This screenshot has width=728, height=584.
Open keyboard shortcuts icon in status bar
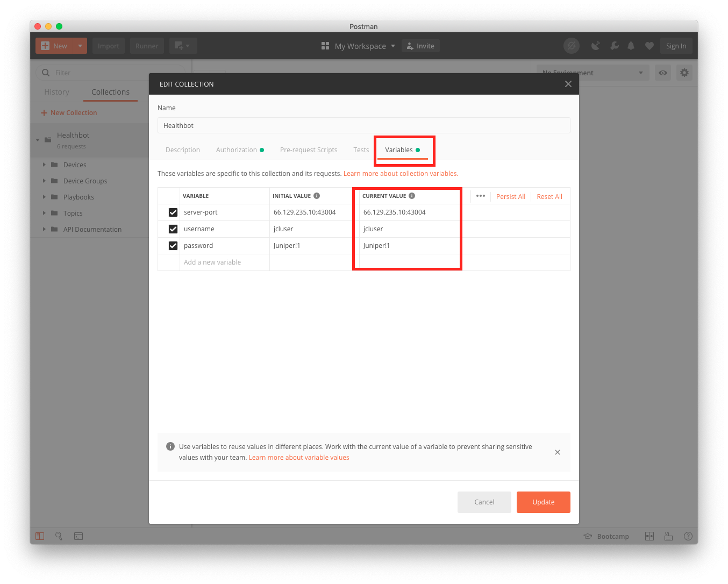click(669, 536)
